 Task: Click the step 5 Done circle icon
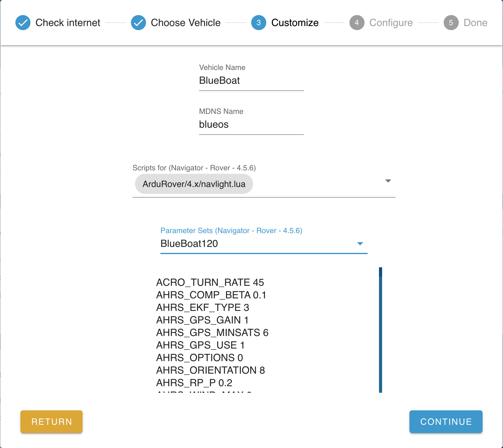(x=451, y=23)
